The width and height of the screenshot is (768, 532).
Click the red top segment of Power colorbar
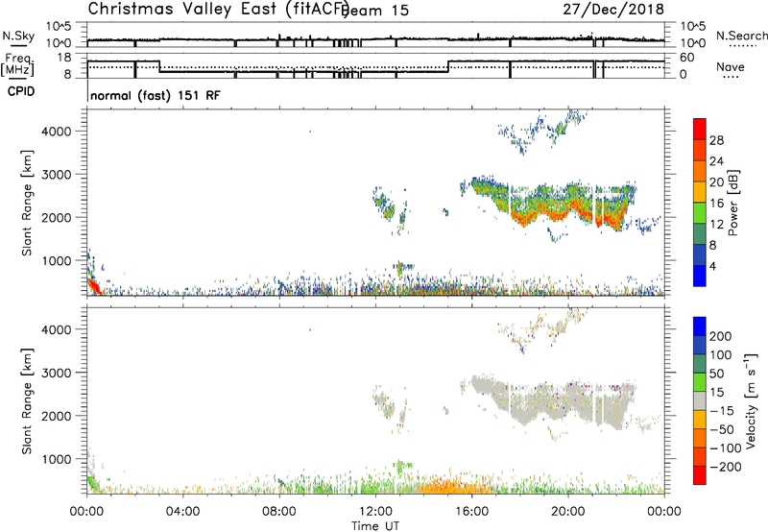[x=700, y=129]
